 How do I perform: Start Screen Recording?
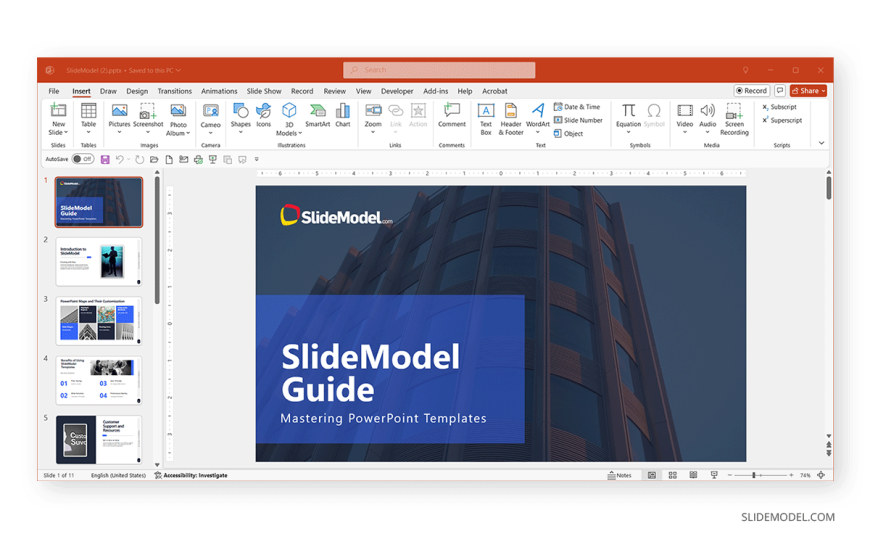(x=734, y=119)
